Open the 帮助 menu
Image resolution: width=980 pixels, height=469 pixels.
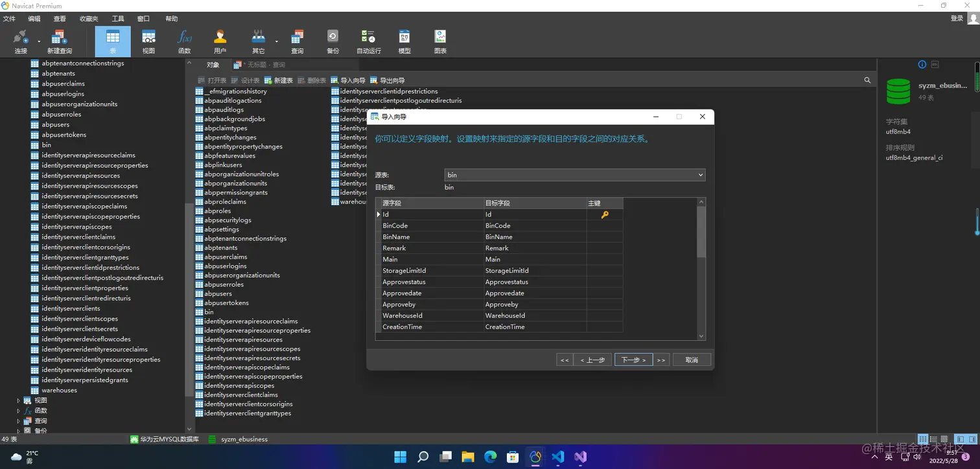click(x=172, y=19)
